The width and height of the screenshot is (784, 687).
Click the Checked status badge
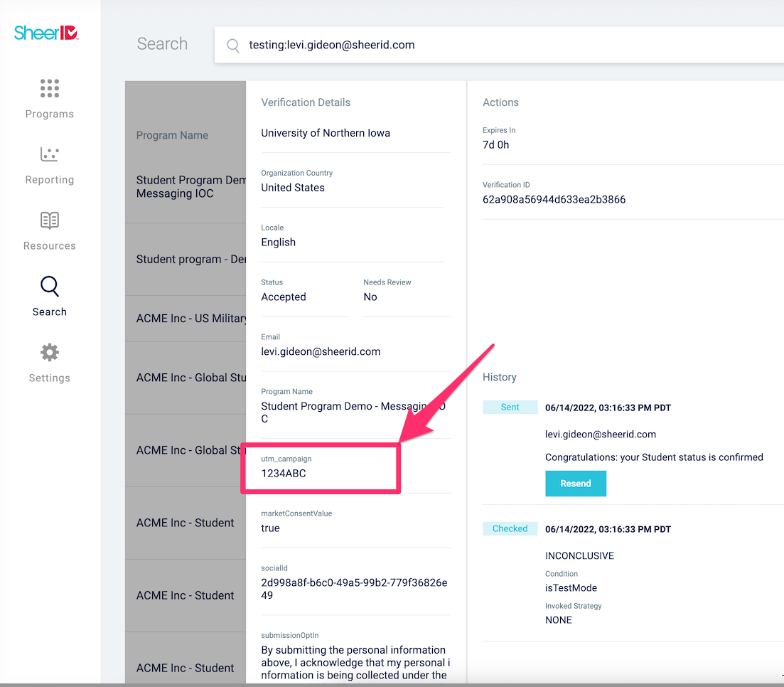[x=510, y=529]
